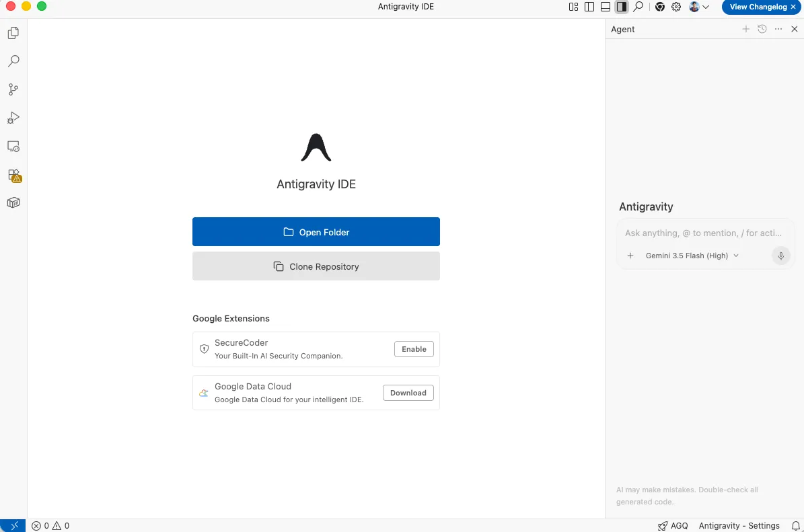The width and height of the screenshot is (804, 532).
Task: Click the Chrome browser icon in the title bar
Action: [x=660, y=7]
